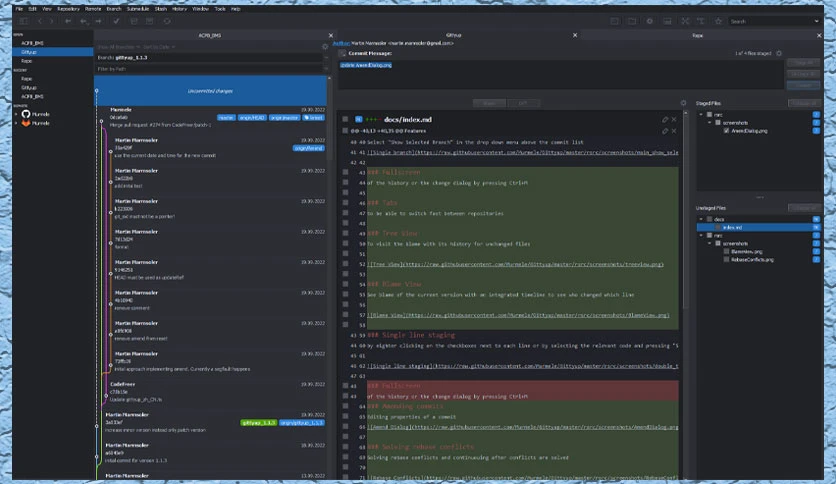836x484 pixels.
Task: Click the file manager folder icon
Action: [632, 21]
